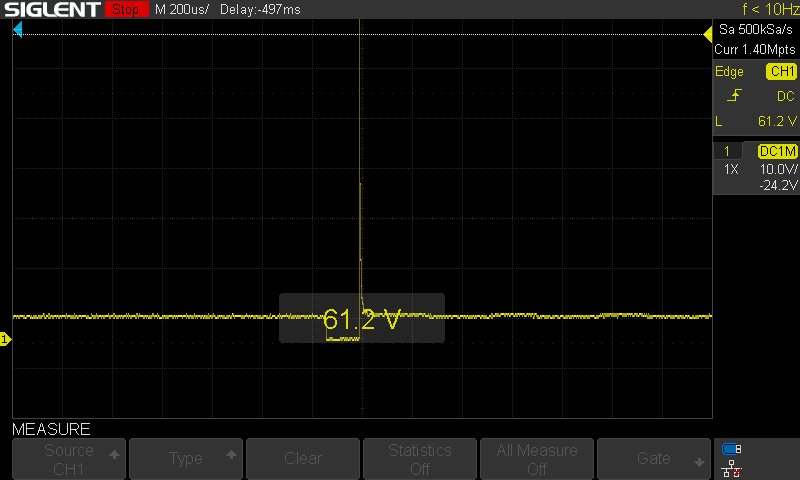800x480 pixels.
Task: Click the USB connection status icon
Action: click(x=732, y=449)
